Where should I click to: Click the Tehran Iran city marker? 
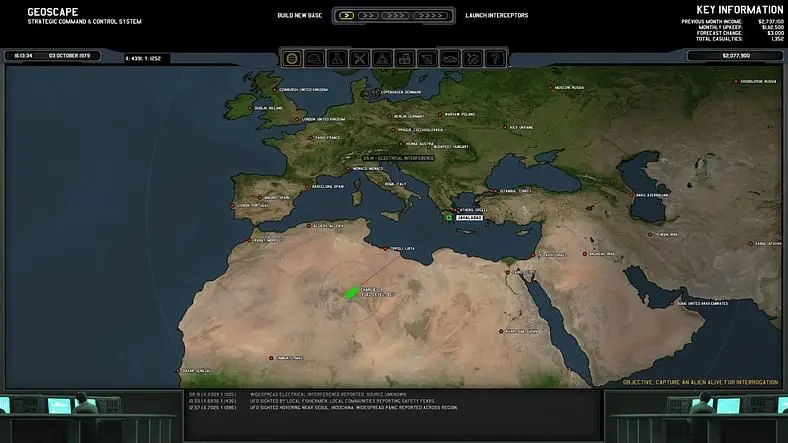pyautogui.click(x=650, y=235)
